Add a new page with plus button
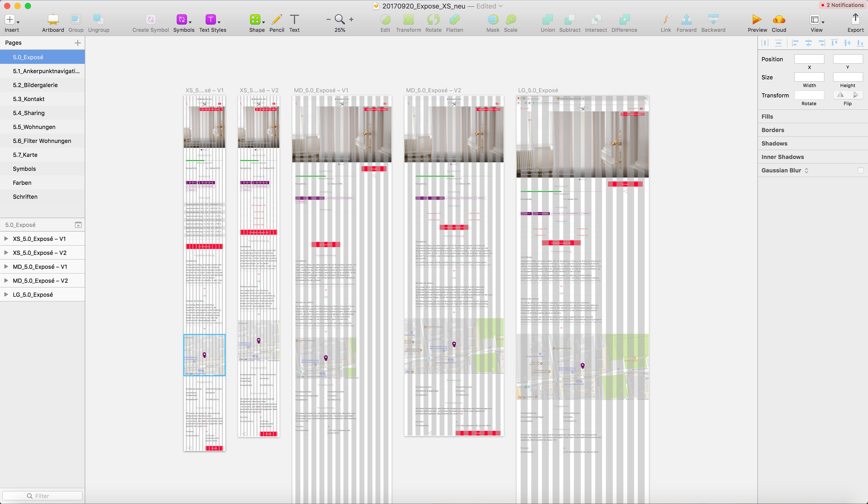868x504 pixels. pos(78,43)
